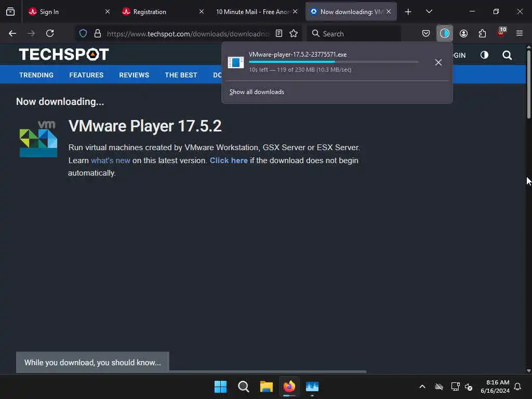The height and width of the screenshot is (399, 532).
Task: Click the VMware Player logo image
Action: tap(38, 139)
